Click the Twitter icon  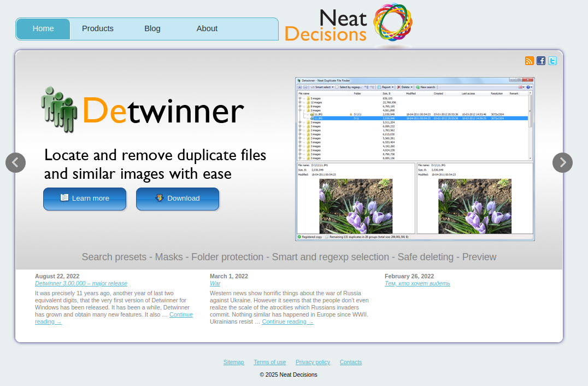point(552,61)
